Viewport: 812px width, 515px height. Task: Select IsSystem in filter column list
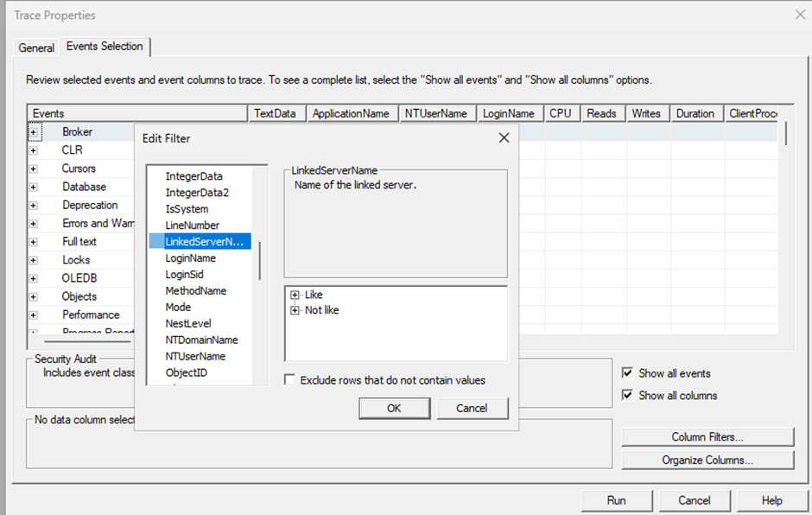pos(187,209)
